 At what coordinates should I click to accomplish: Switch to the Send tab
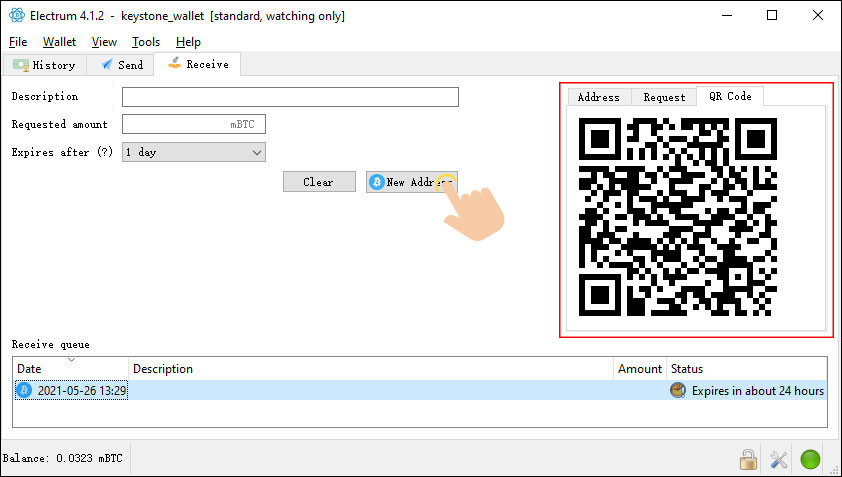[122, 65]
